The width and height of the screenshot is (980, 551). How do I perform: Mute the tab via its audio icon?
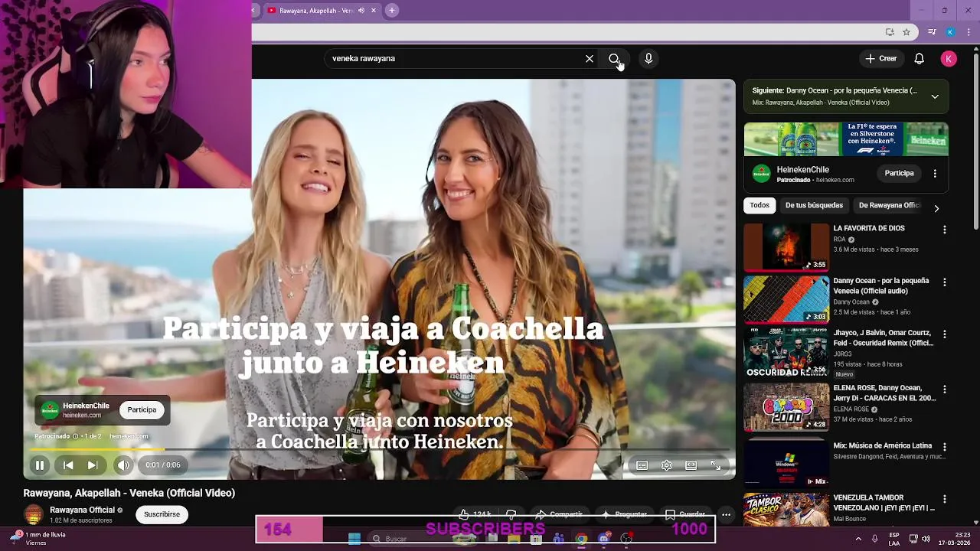[361, 11]
